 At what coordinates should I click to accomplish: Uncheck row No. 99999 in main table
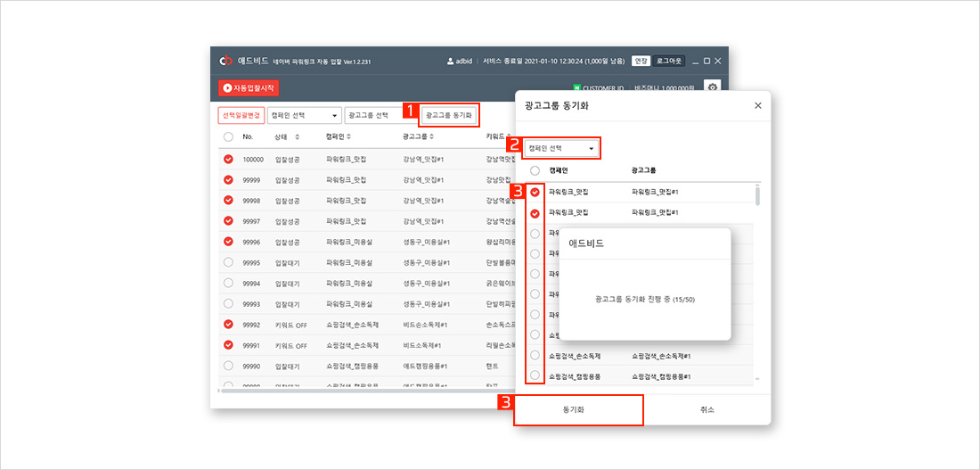(x=228, y=179)
